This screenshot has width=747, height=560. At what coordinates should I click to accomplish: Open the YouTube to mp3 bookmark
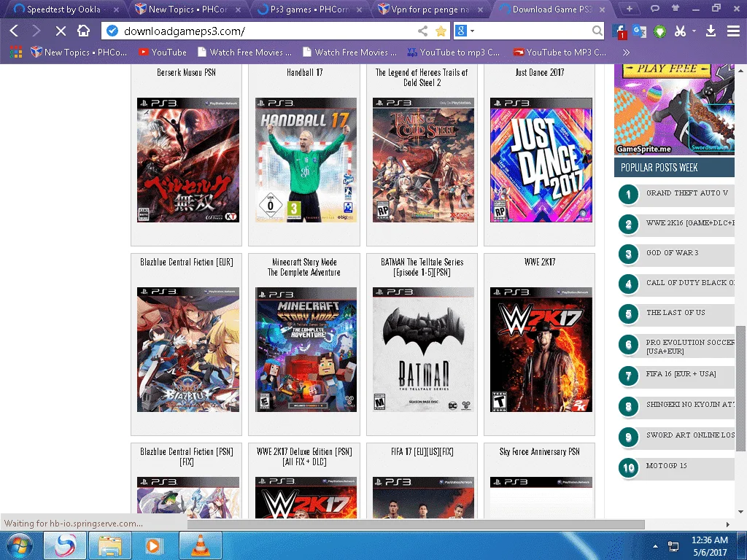pos(454,52)
